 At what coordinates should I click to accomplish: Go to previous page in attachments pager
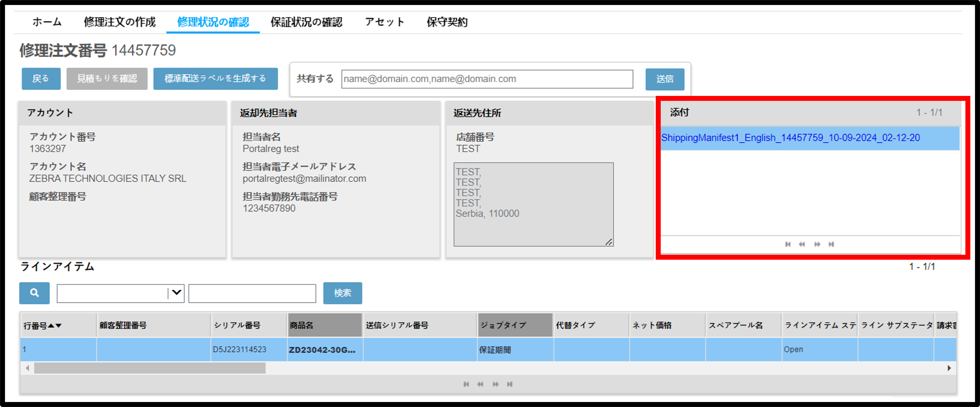(802, 244)
